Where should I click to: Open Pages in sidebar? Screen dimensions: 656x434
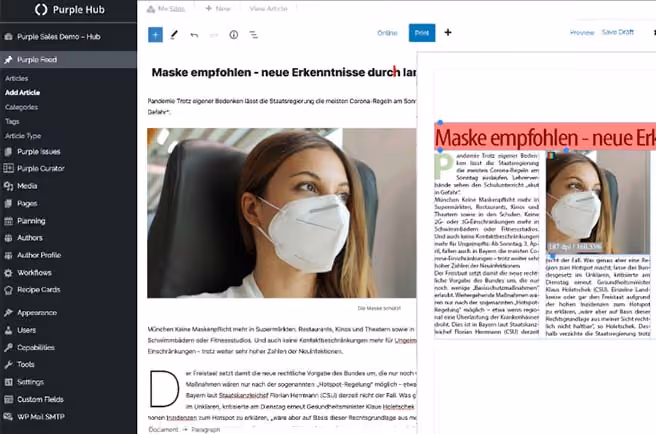tap(27, 203)
